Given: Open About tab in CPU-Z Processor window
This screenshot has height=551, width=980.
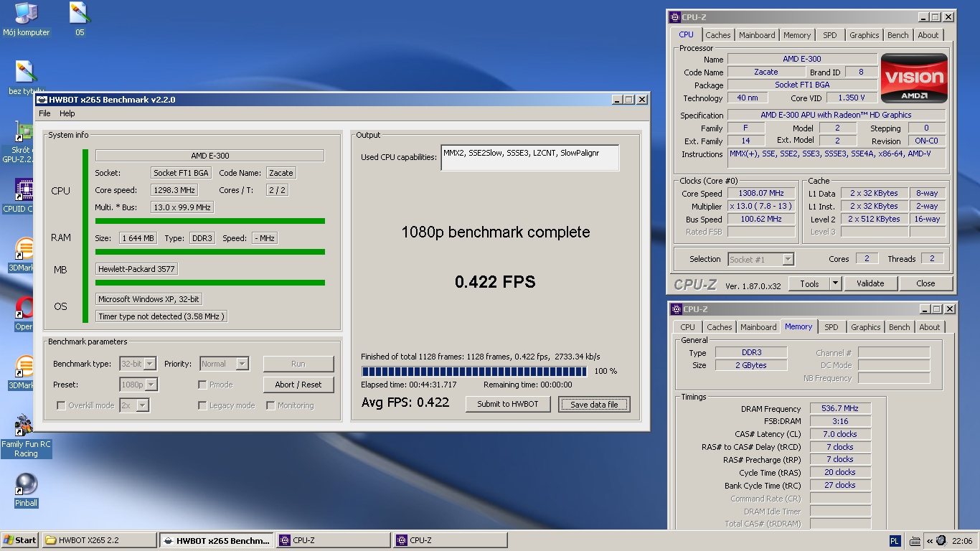Looking at the screenshot, I should [928, 35].
